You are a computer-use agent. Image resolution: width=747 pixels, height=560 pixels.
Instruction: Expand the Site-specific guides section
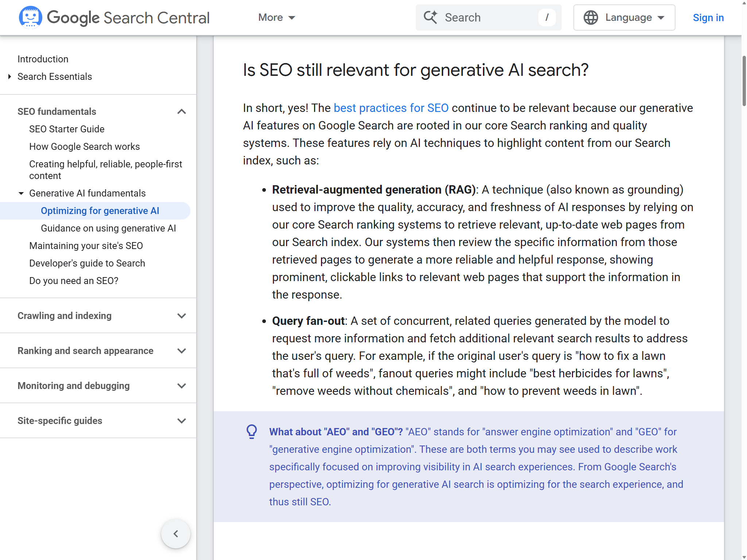pos(182,421)
